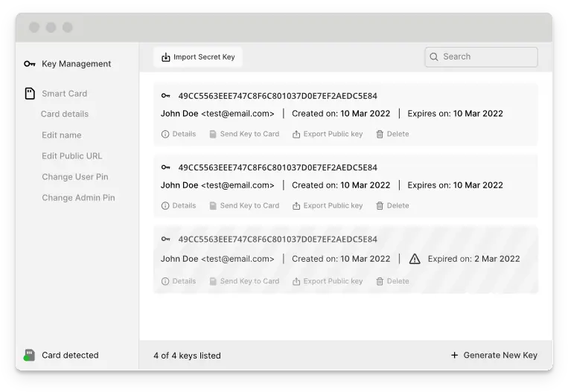Image resolution: width=568 pixels, height=392 pixels.
Task: Click the Smart Card icon in sidebar
Action: click(30, 94)
